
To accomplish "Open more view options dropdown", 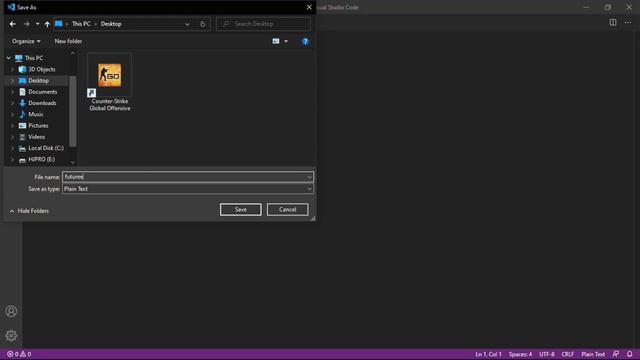I will tap(286, 41).
